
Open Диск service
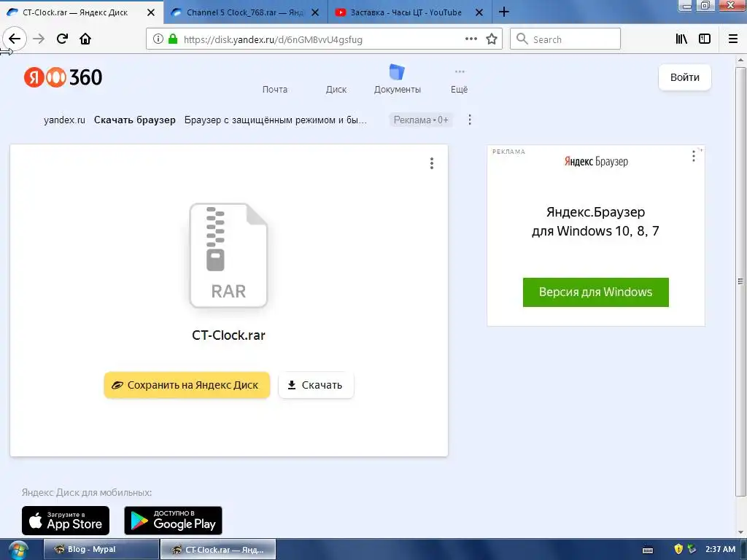tap(336, 89)
